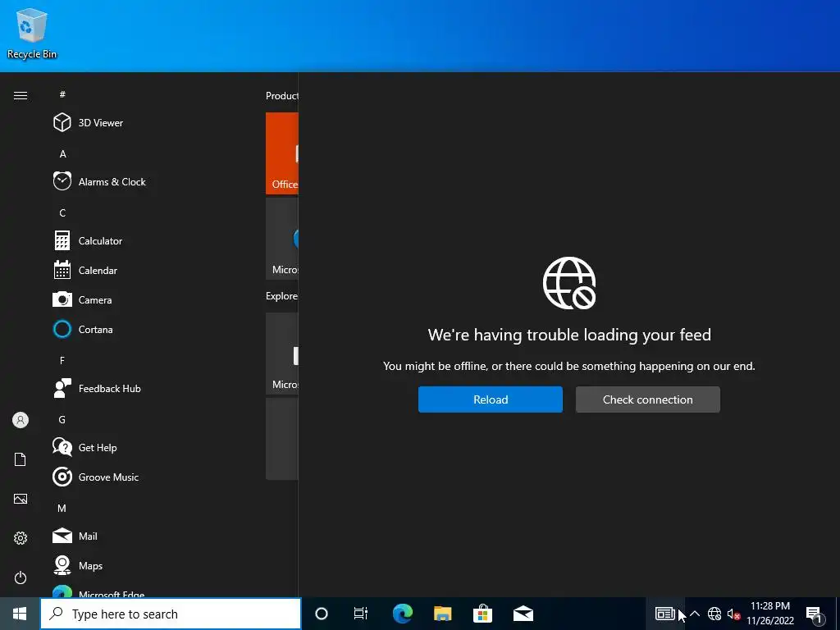Jump to the # letter group header
Image resolution: width=840 pixels, height=630 pixels.
(62, 94)
